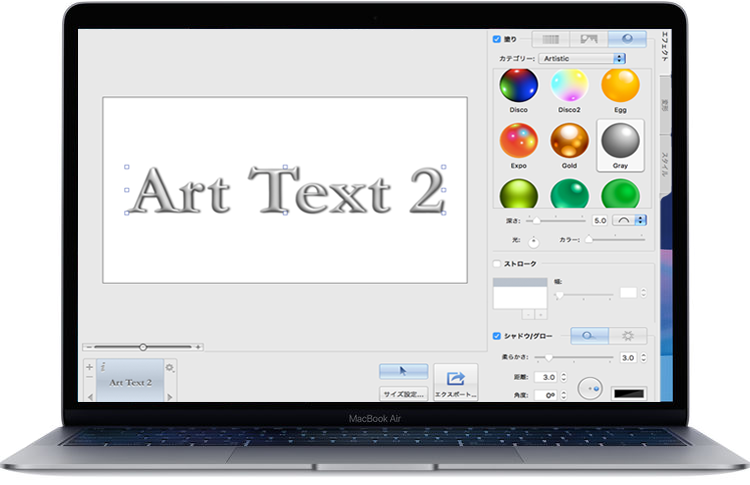Switch fill type to texture image button
The width and height of the screenshot is (750, 485).
tap(589, 39)
